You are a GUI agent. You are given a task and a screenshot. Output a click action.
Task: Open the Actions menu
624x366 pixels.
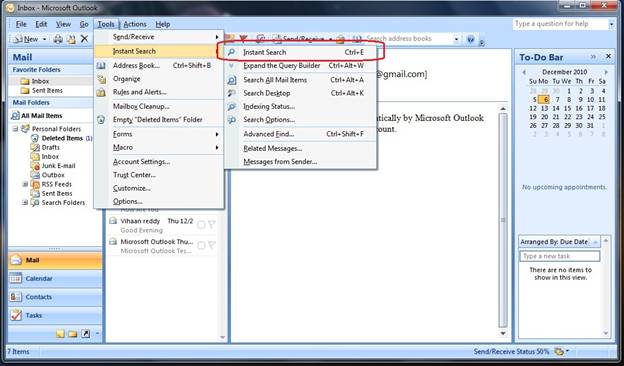pos(135,24)
